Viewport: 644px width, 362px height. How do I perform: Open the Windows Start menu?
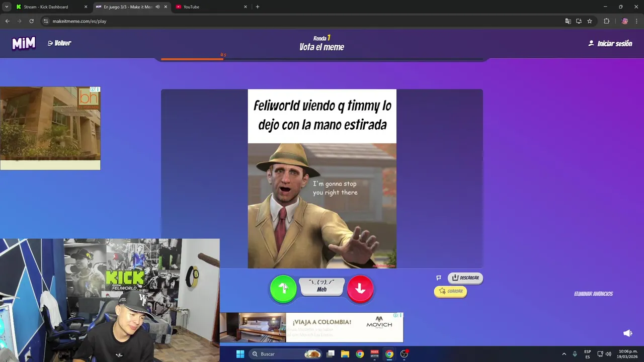240,354
